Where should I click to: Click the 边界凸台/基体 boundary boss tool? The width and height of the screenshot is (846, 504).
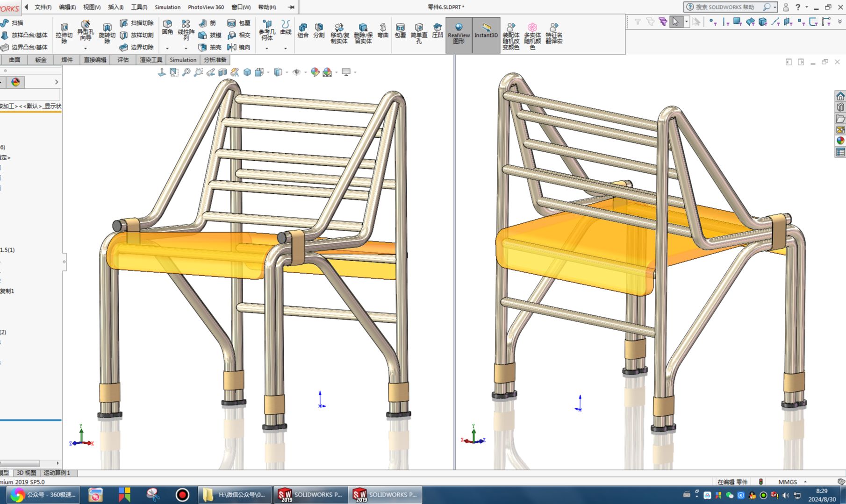click(x=24, y=47)
